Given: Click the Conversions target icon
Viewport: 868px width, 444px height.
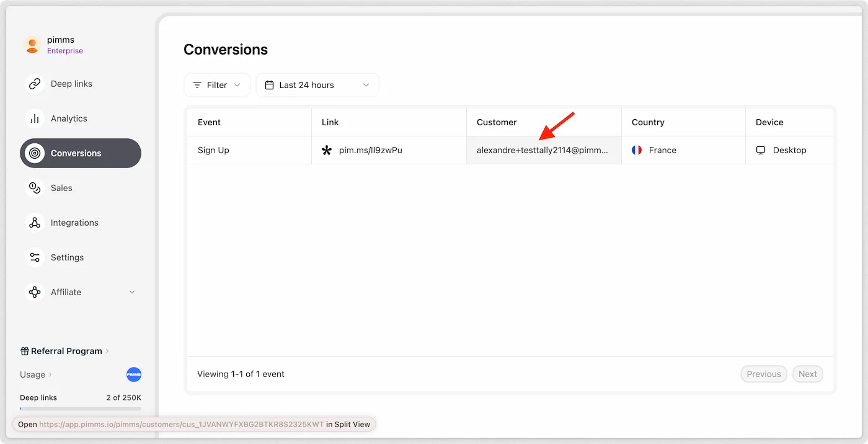Looking at the screenshot, I should [x=35, y=153].
